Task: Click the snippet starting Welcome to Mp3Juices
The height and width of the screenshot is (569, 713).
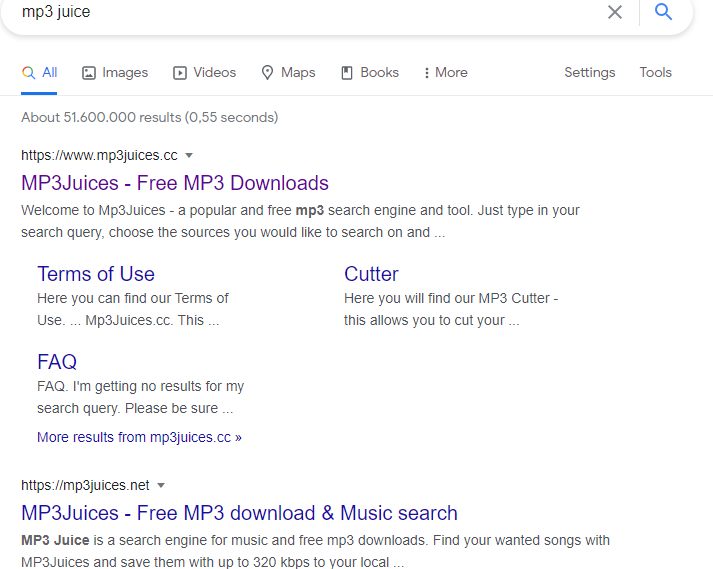Action: pos(301,222)
